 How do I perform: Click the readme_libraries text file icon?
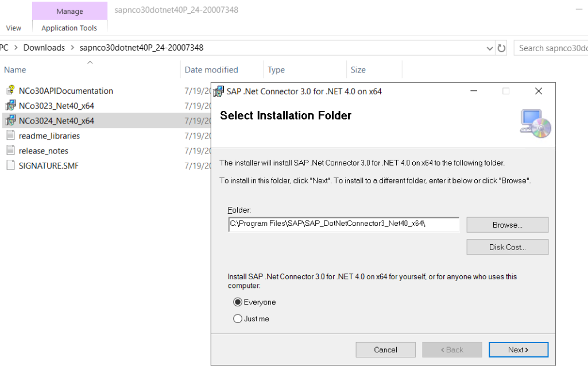[x=10, y=135]
